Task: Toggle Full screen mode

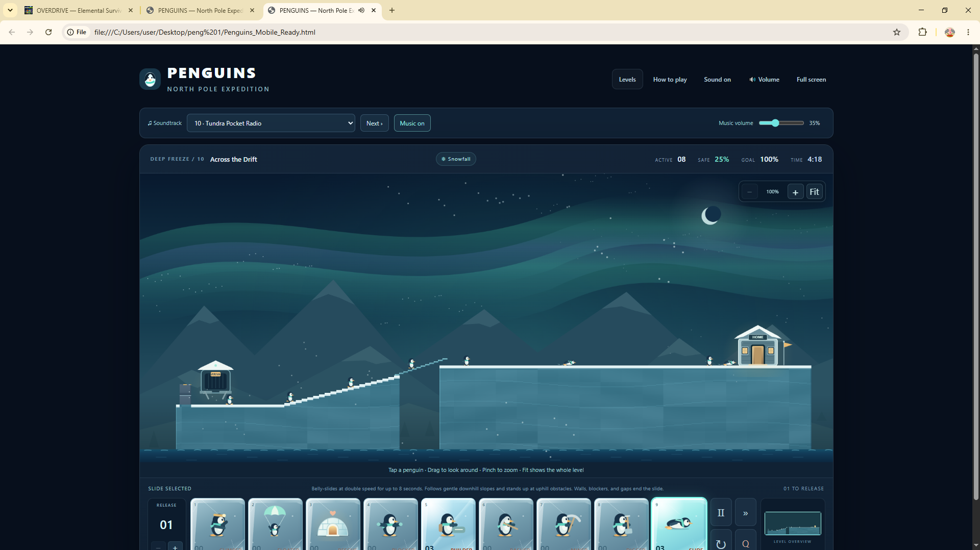Action: (x=811, y=79)
